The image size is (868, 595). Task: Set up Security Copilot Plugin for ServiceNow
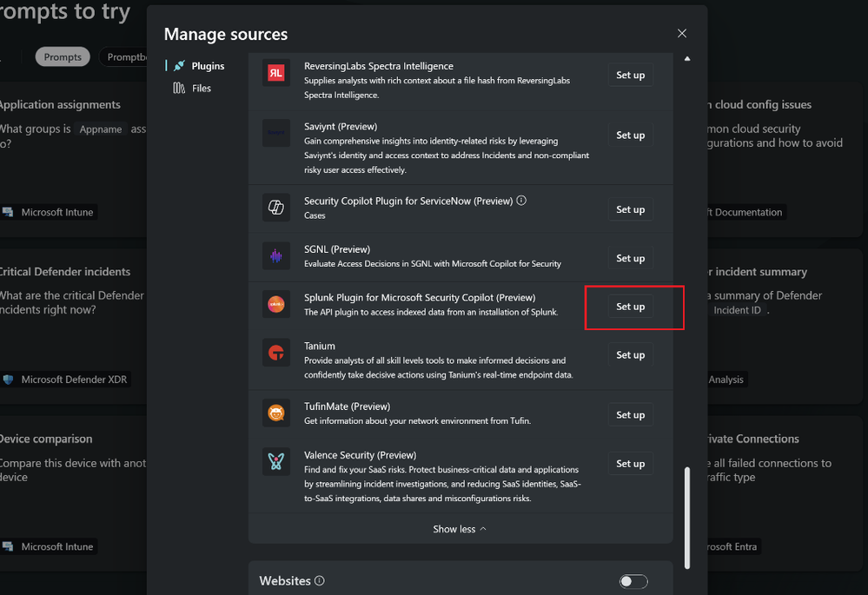click(x=631, y=209)
